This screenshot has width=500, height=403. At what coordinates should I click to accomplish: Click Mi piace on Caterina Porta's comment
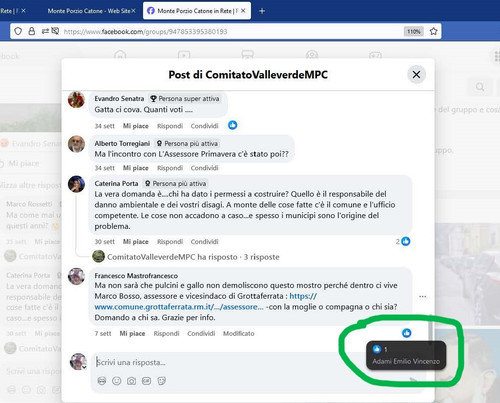(135, 242)
